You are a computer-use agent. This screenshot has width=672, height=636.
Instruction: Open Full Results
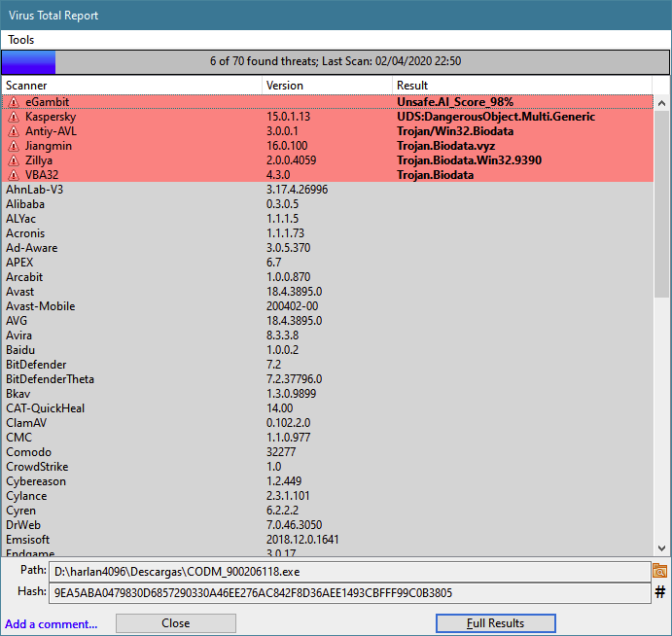point(496,623)
